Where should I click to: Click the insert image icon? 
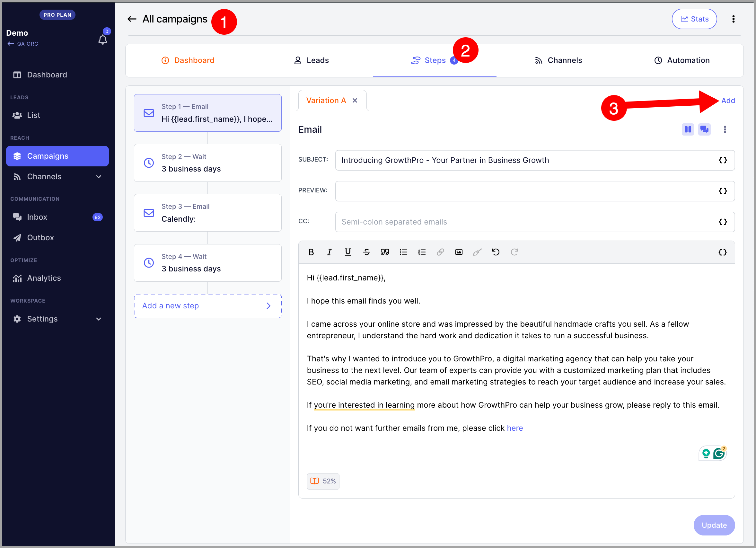(x=459, y=252)
